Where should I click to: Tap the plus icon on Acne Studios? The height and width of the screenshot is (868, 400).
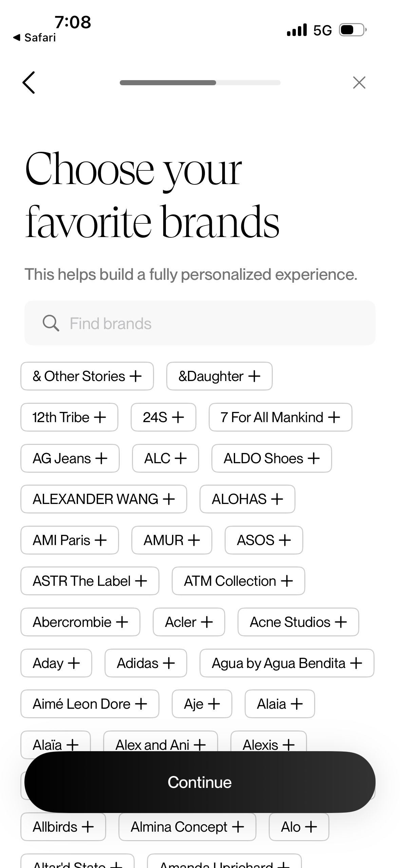pyautogui.click(x=341, y=622)
